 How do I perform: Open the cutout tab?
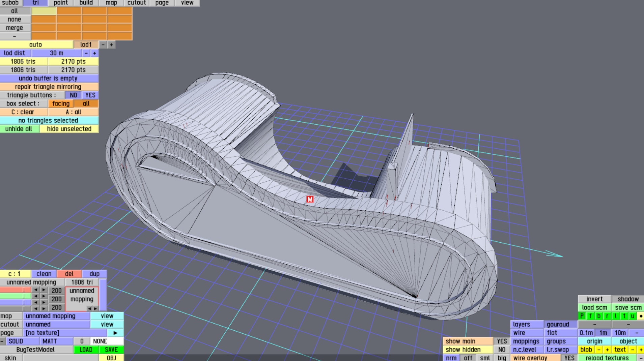(137, 3)
